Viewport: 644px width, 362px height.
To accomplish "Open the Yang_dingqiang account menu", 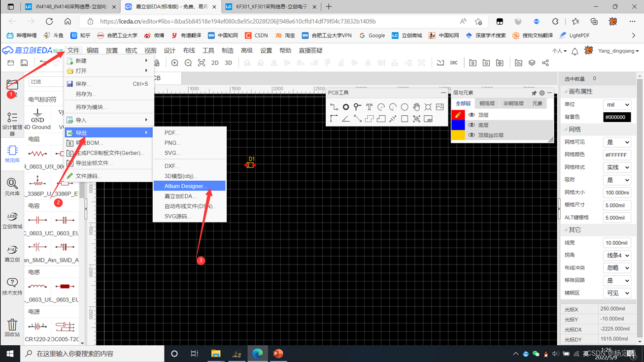I will 618,51.
